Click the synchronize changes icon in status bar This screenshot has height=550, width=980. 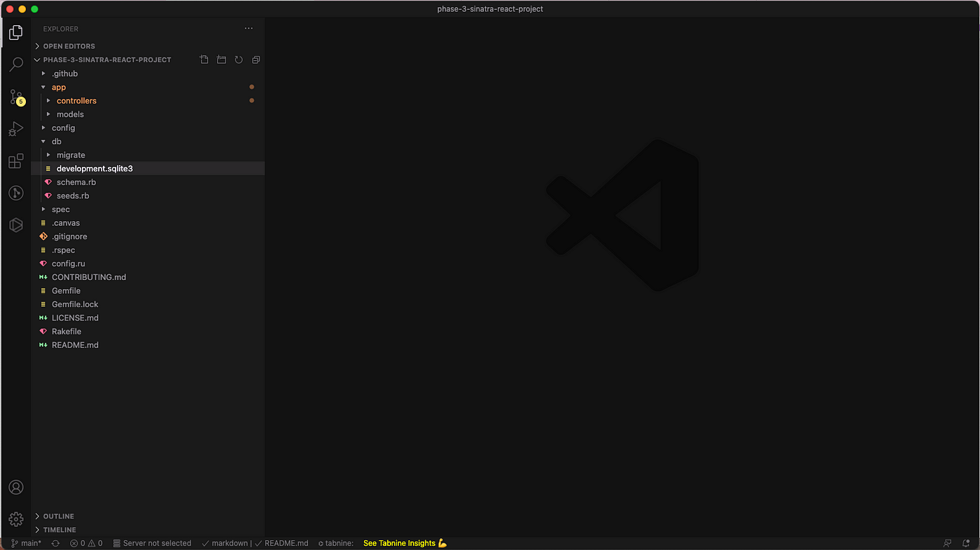pos(55,543)
